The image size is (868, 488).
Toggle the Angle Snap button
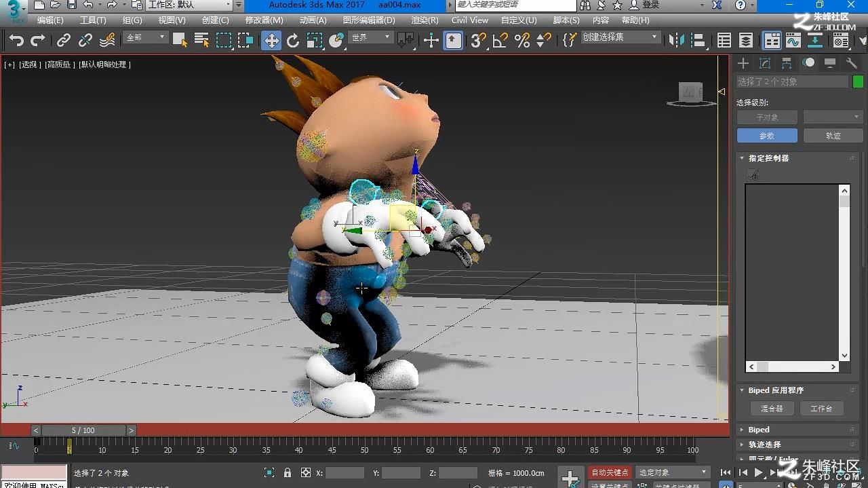click(500, 41)
